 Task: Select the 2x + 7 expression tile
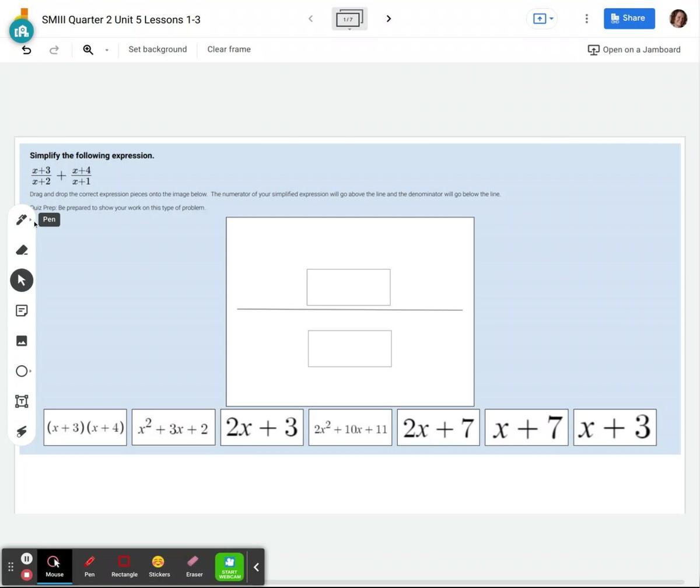click(438, 428)
